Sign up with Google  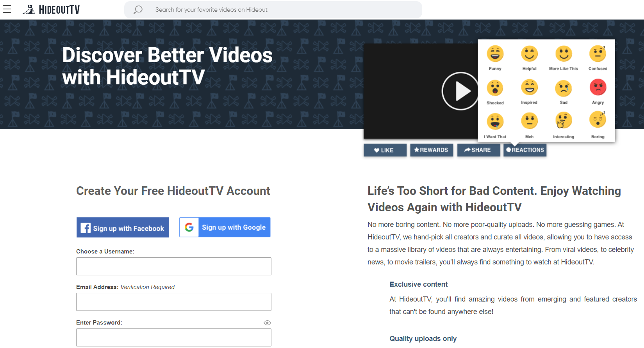click(x=225, y=227)
